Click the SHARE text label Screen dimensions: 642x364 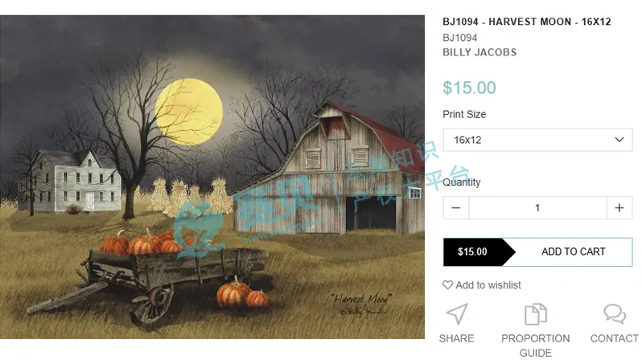tap(456, 338)
